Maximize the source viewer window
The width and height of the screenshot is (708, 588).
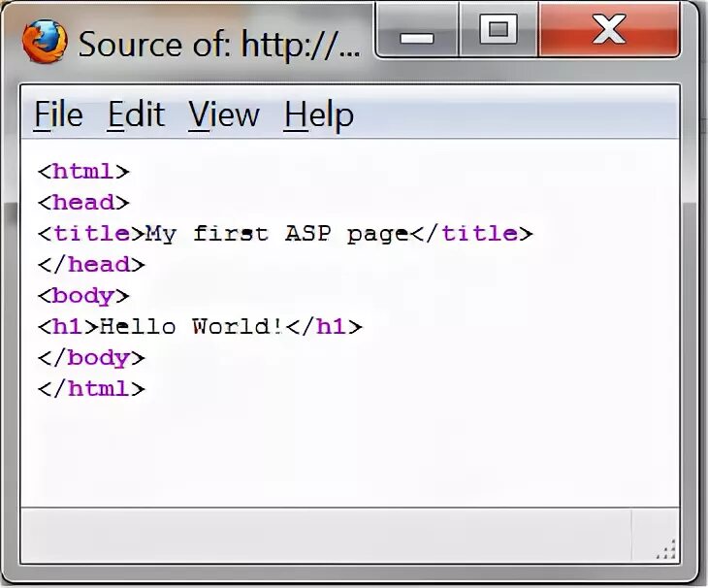(499, 31)
